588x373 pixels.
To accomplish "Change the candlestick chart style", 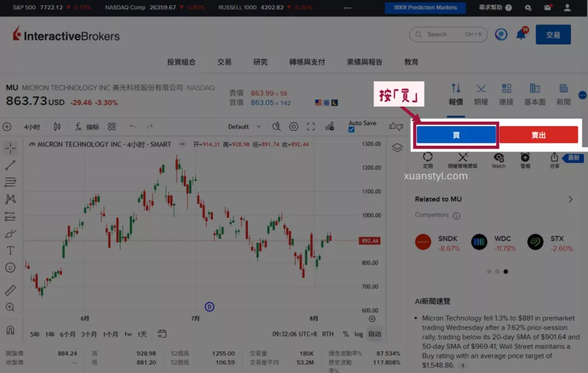I will point(57,127).
